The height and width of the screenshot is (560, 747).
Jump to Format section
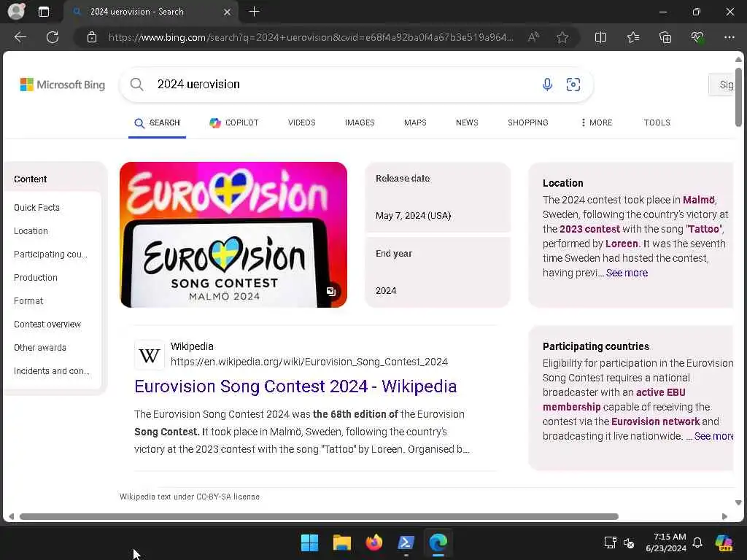tap(28, 301)
